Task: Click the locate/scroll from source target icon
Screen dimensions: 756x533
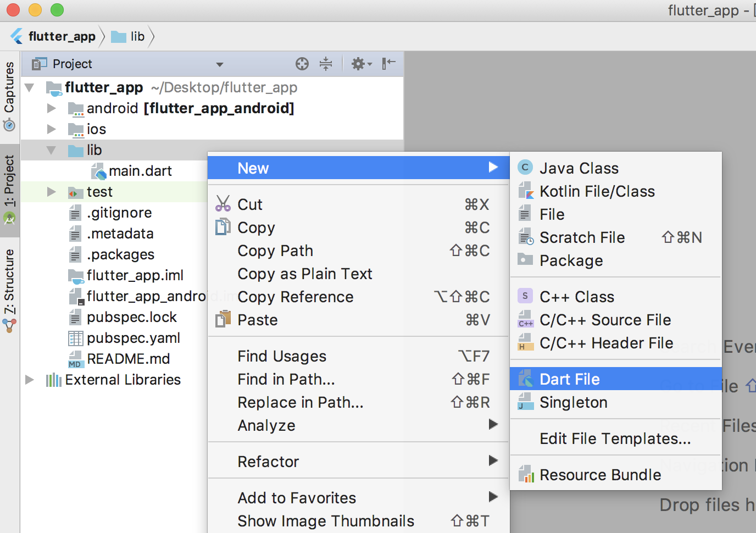Action: point(302,64)
